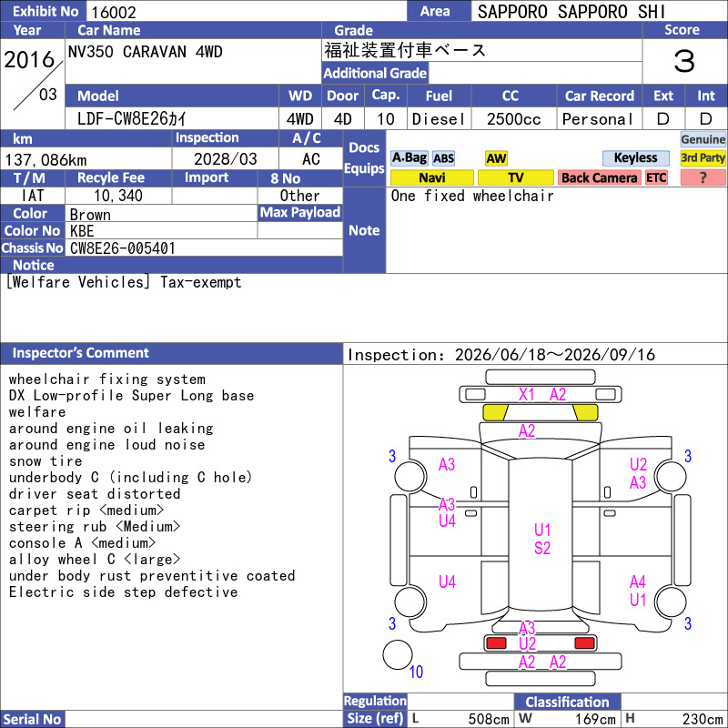The width and height of the screenshot is (728, 728).
Task: Click the fuel value Diesel
Action: 439,119
